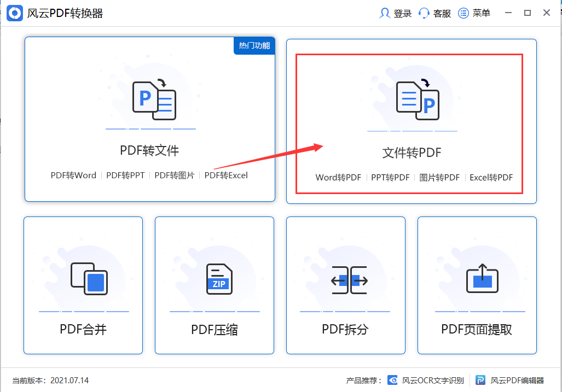Choose 图片转PDF option
This screenshot has height=392, width=562.
pos(439,178)
